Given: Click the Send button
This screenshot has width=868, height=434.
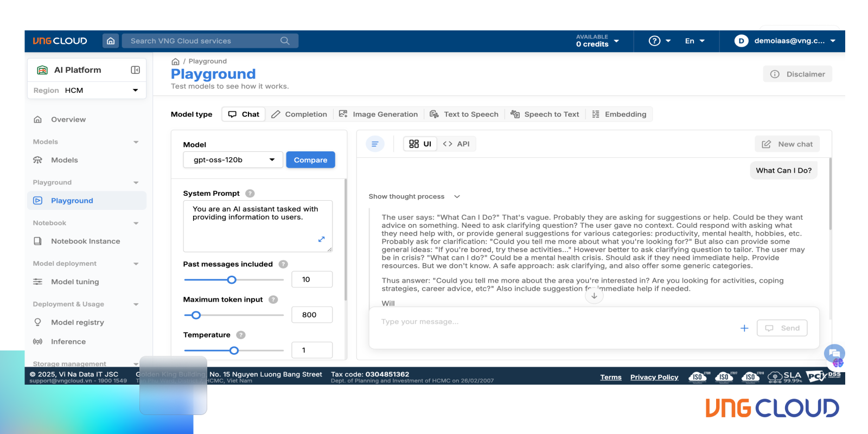Looking at the screenshot, I should 782,328.
